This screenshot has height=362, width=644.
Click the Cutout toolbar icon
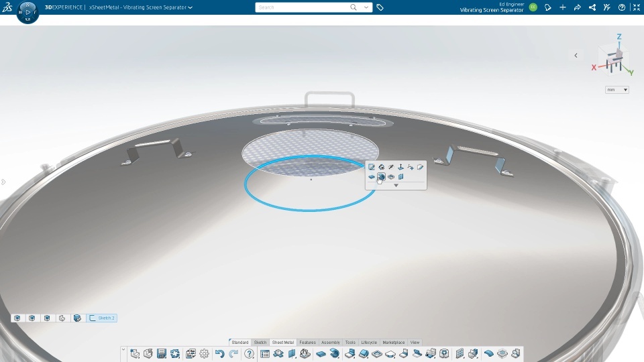point(376,353)
